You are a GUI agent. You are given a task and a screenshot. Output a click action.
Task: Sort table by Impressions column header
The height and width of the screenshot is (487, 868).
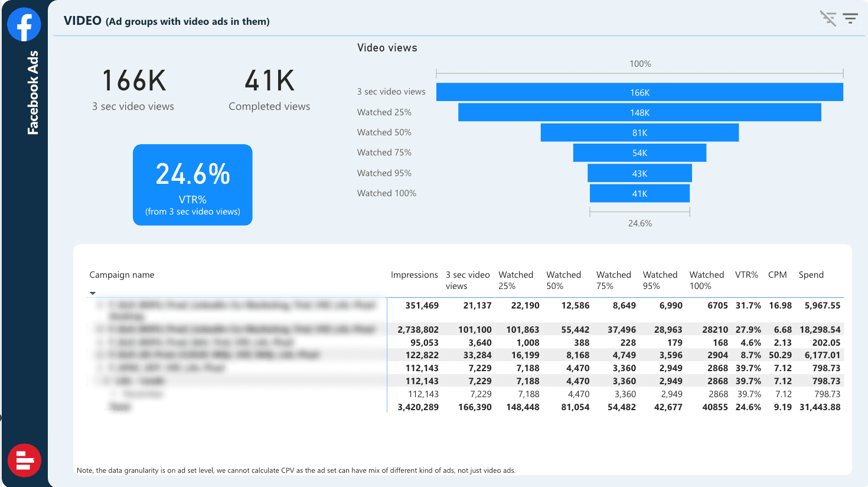[414, 275]
